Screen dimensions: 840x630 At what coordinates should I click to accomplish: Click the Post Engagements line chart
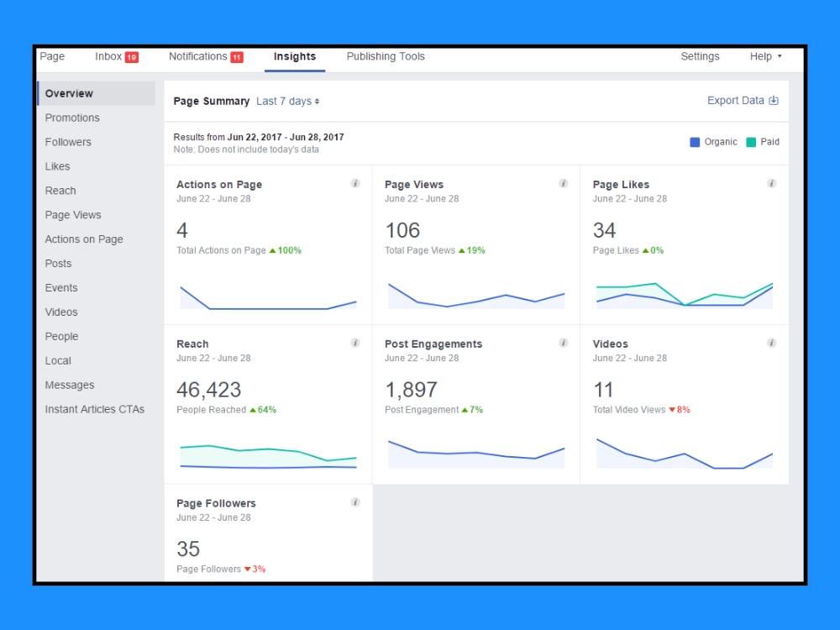476,454
